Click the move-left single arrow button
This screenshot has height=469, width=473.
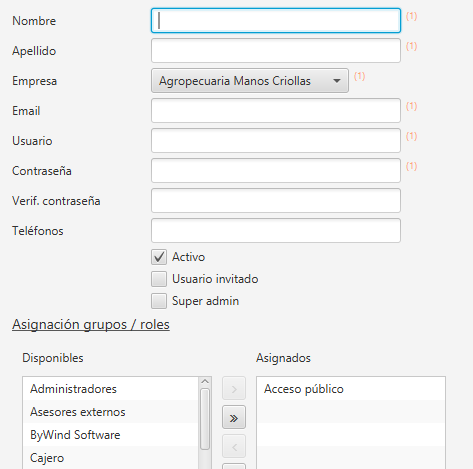click(x=234, y=446)
